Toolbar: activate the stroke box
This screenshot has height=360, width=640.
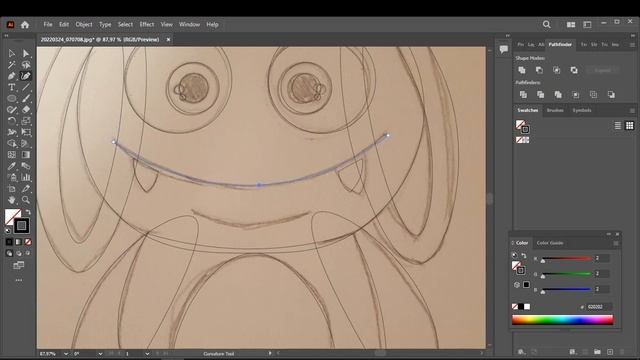(x=21, y=226)
